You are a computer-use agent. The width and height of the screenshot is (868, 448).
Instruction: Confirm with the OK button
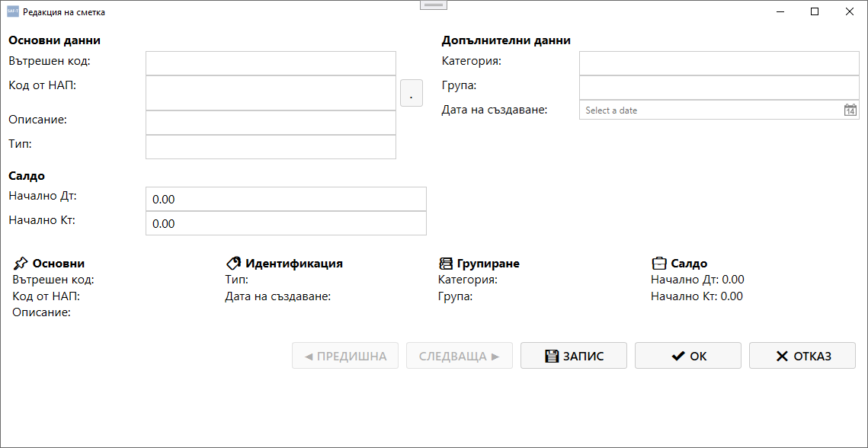pos(688,356)
